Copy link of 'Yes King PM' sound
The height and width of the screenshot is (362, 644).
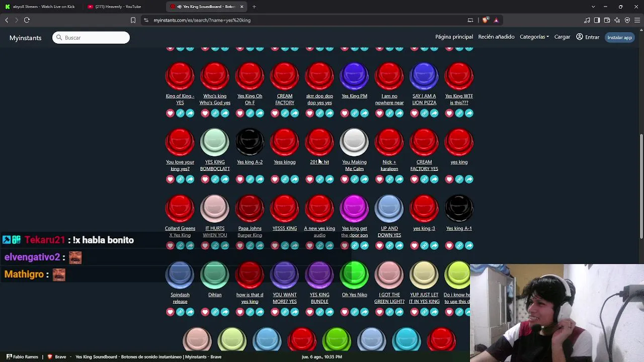coord(355,113)
